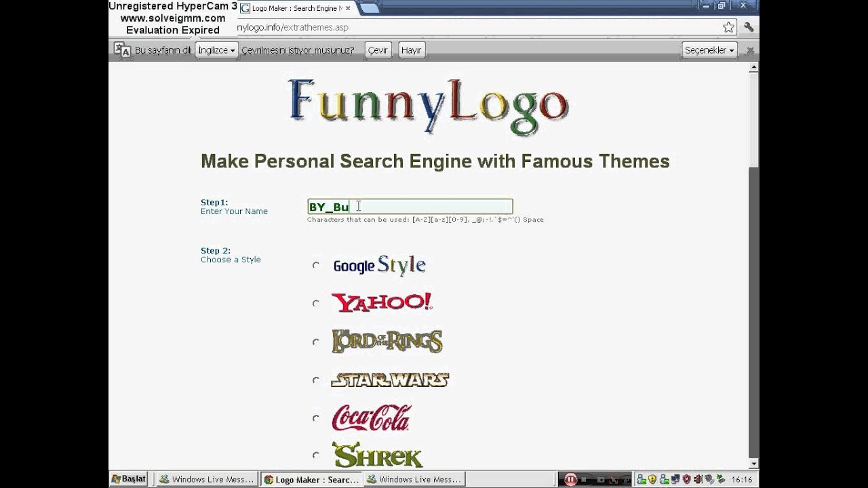Click the Yahoo! logo image
This screenshot has width=868, height=488.
click(x=382, y=302)
